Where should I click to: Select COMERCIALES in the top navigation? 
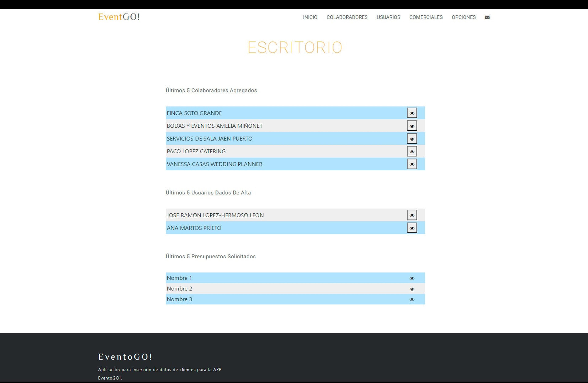(x=426, y=17)
